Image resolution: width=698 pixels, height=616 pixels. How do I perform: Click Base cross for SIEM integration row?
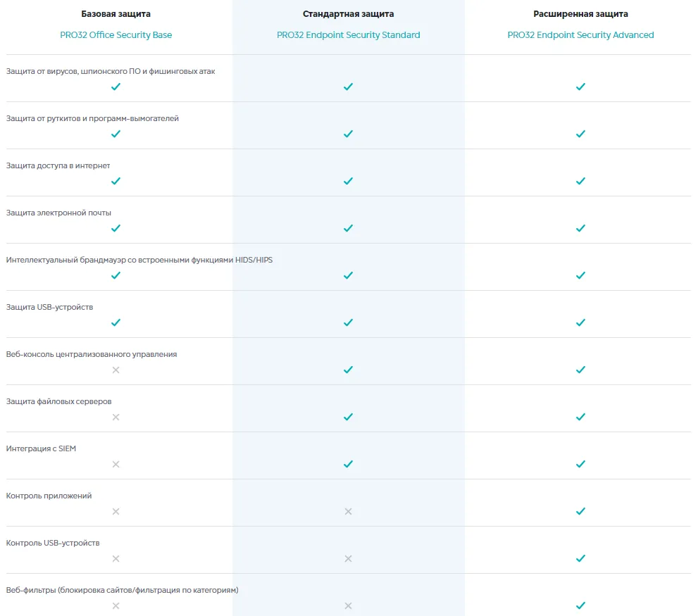(x=116, y=464)
